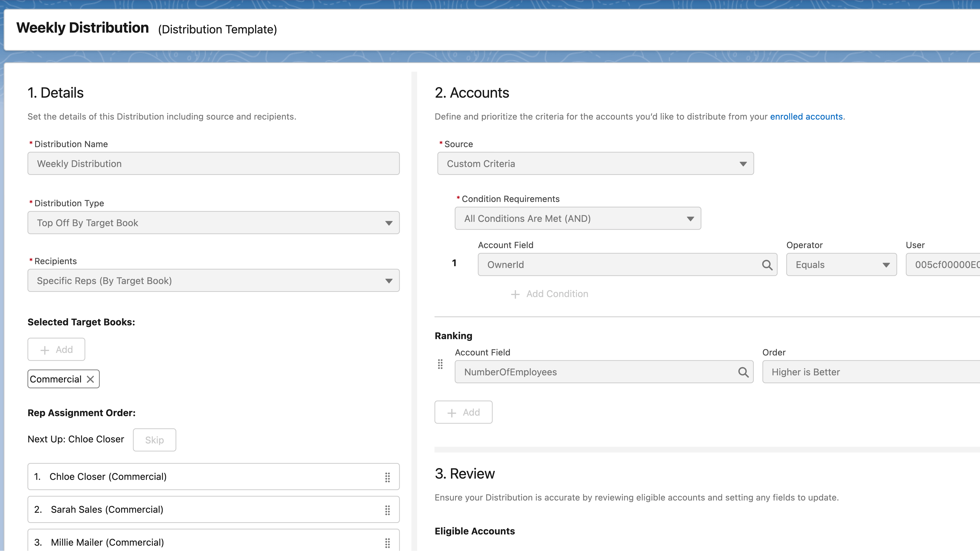Skip Chloe Closer in assignment order
Image resolution: width=980 pixels, height=551 pixels.
(154, 440)
